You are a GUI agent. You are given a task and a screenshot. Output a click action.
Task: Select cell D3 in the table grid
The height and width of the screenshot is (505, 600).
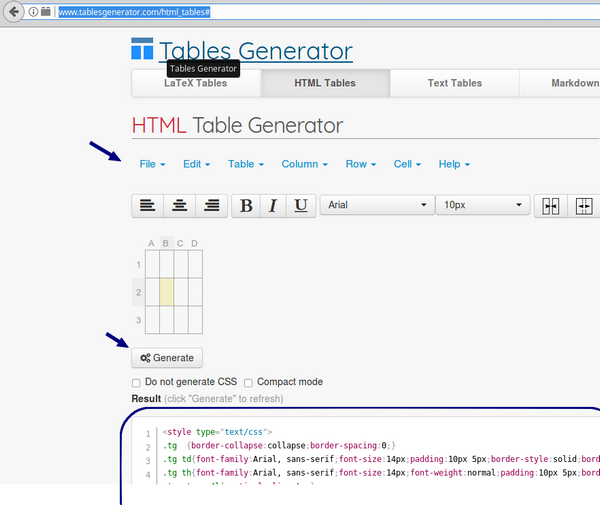[x=195, y=320]
